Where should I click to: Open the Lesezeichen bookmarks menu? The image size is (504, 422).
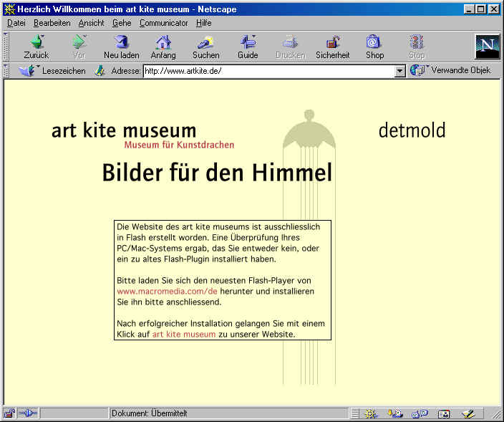(x=52, y=70)
